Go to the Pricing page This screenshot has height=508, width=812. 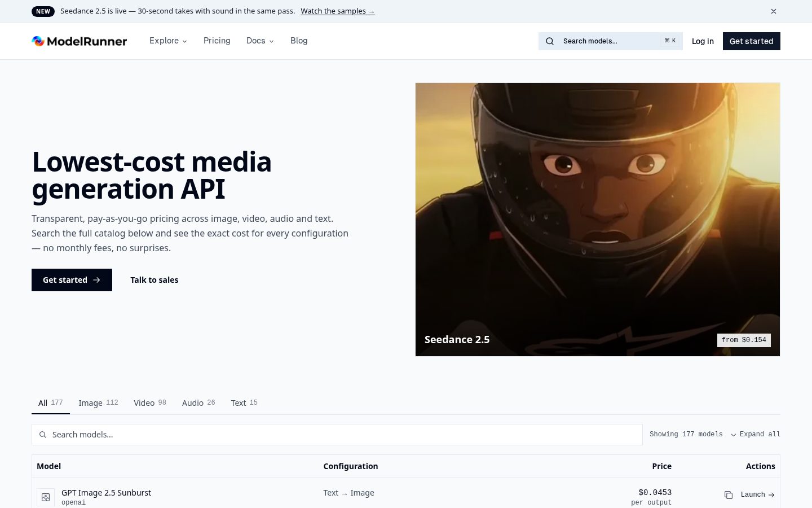pos(217,41)
